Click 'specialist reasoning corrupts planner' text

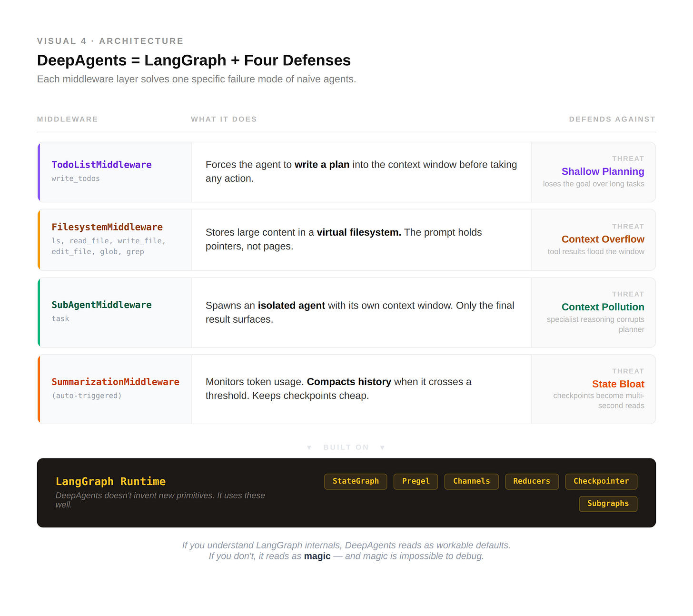click(595, 325)
